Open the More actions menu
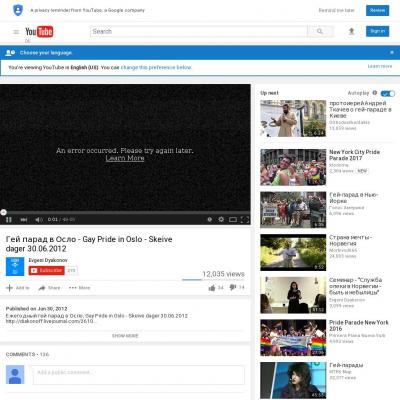The image size is (400, 400). [79, 288]
